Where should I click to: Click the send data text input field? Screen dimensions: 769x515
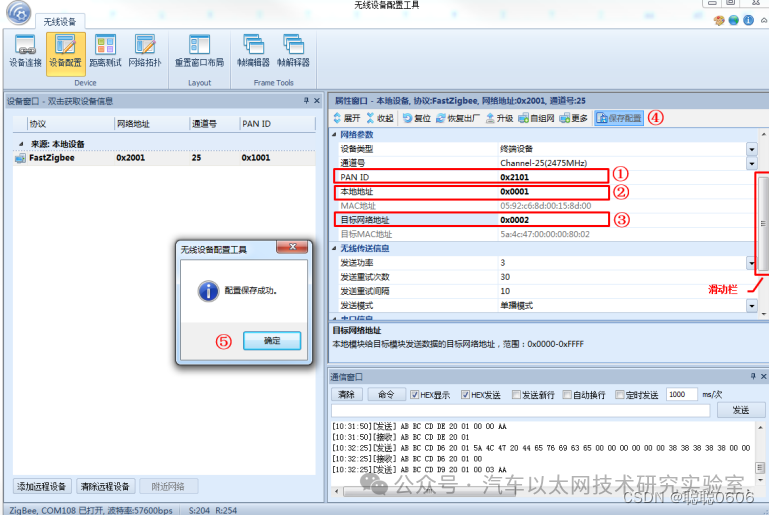521,411
